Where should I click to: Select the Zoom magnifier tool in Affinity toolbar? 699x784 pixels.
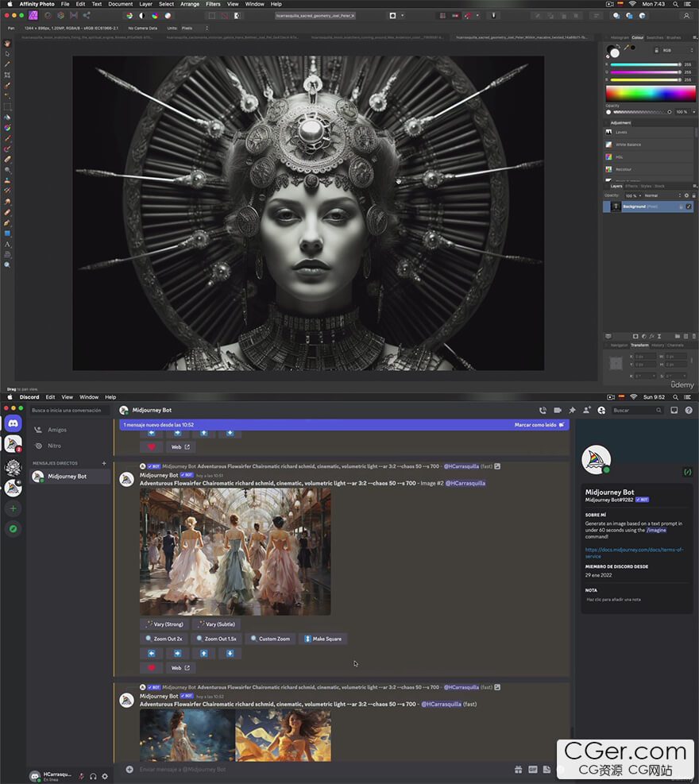[7, 265]
